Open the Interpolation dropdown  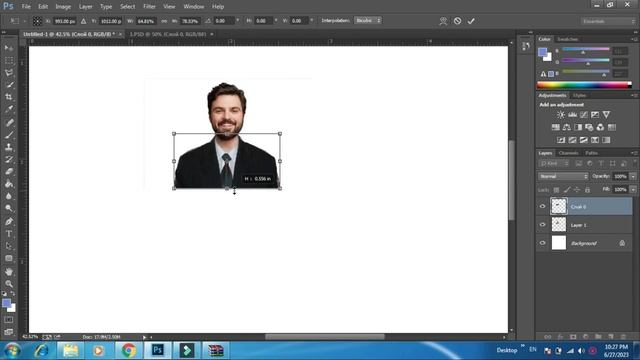[x=368, y=20]
